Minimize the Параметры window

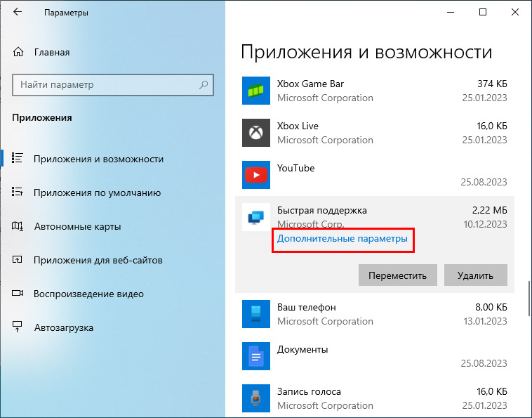click(451, 12)
